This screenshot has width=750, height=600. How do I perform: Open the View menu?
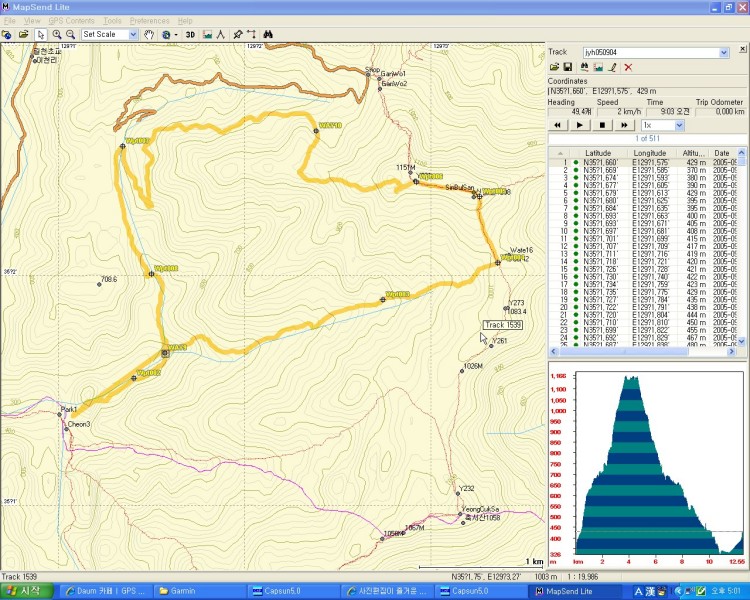coord(32,21)
